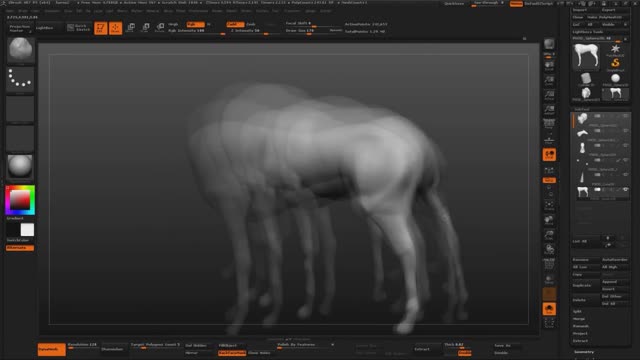Click Actual size icon

pyautogui.click(x=549, y=96)
